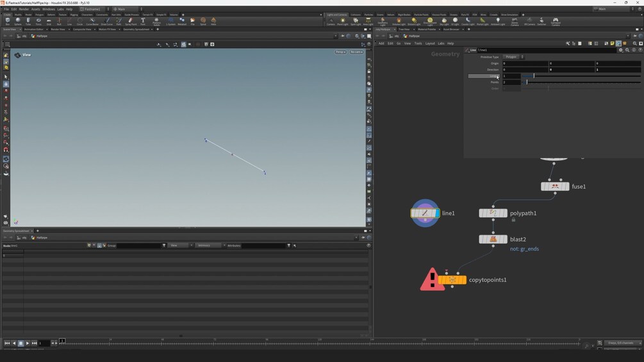Select the L-System shelf tool
This screenshot has height=362, width=644.
pyautogui.click(x=170, y=21)
